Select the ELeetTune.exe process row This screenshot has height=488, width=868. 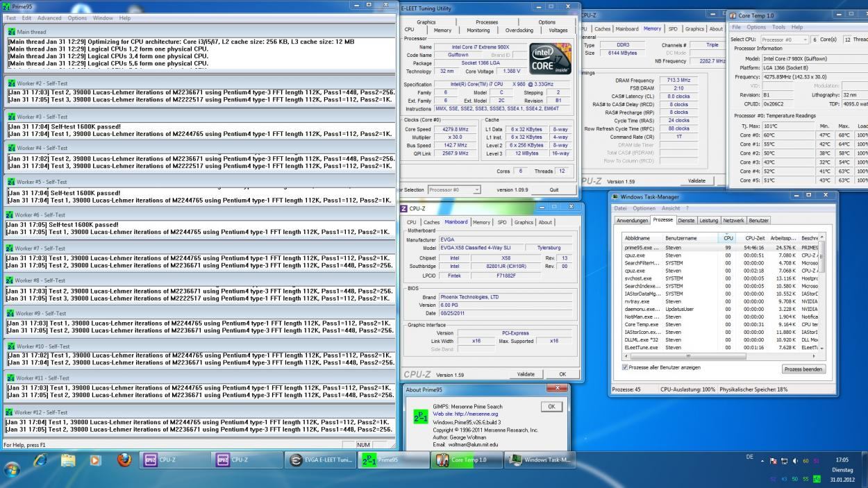(x=721, y=348)
